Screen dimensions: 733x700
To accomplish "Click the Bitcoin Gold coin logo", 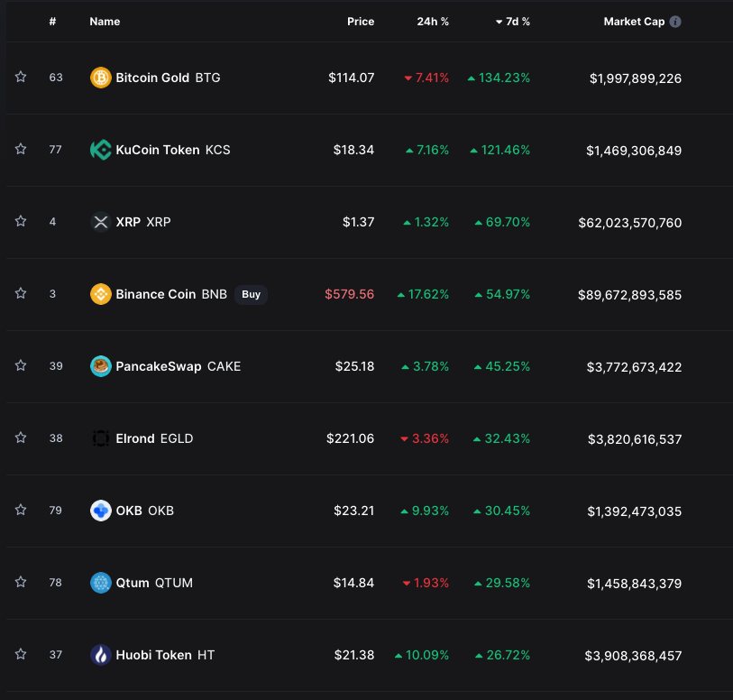I will click(x=100, y=78).
